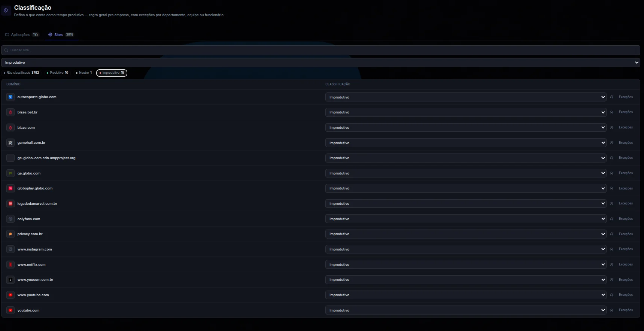Viewport: 644px width, 331px height.
Task: Switch to the Aplicações tab
Action: pyautogui.click(x=22, y=34)
